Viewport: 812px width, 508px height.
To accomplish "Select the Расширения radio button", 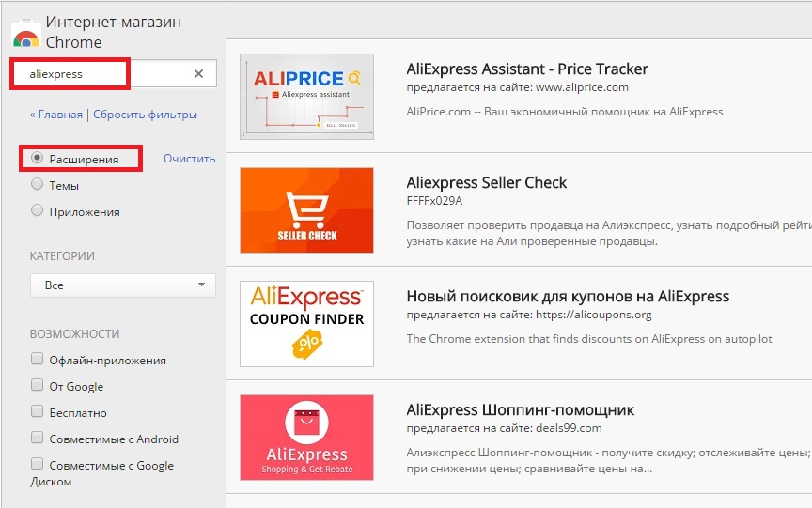I will [x=38, y=159].
